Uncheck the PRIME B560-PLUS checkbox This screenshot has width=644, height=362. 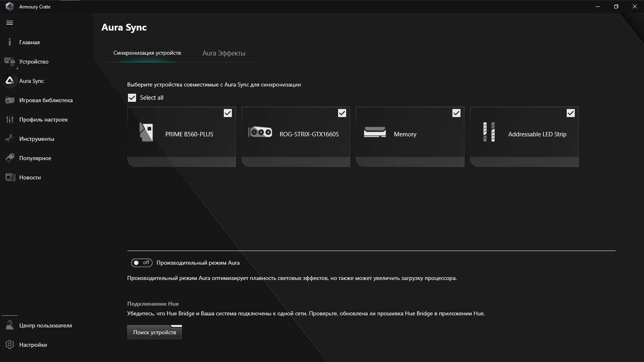pyautogui.click(x=228, y=113)
